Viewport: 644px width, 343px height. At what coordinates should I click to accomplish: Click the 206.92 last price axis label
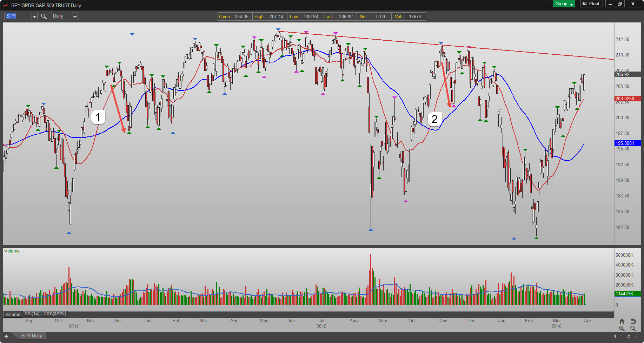point(628,74)
